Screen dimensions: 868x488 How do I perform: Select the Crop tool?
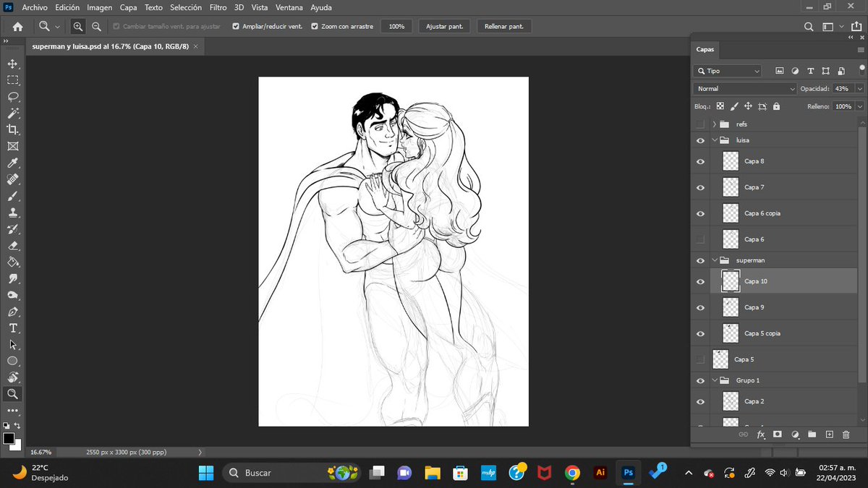click(12, 129)
